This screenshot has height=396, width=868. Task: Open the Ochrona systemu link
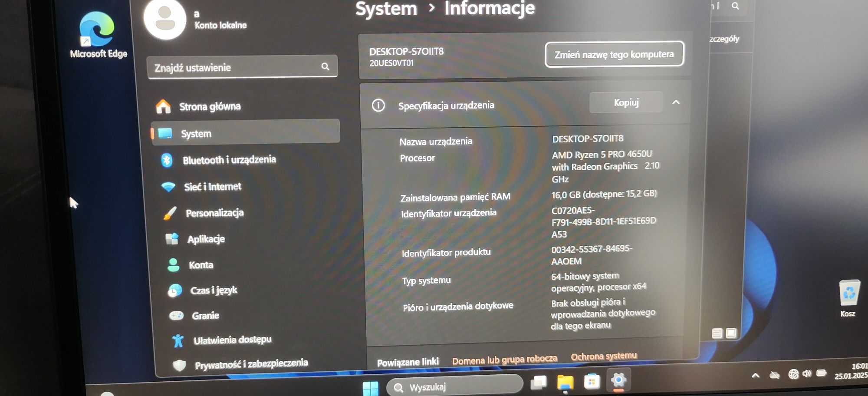(x=604, y=356)
